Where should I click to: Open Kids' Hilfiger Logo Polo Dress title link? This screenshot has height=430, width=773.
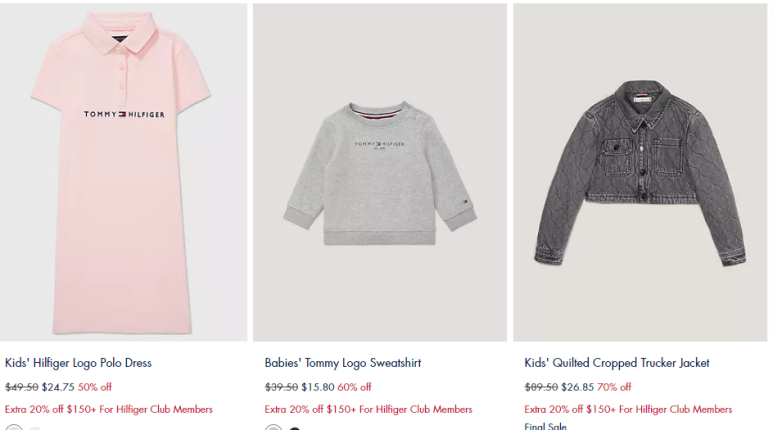click(78, 363)
